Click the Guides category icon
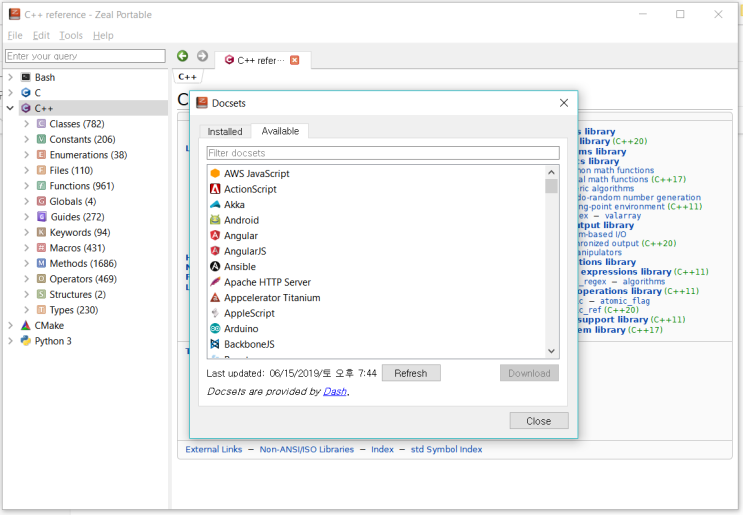Image resolution: width=743 pixels, height=515 pixels. [x=42, y=217]
